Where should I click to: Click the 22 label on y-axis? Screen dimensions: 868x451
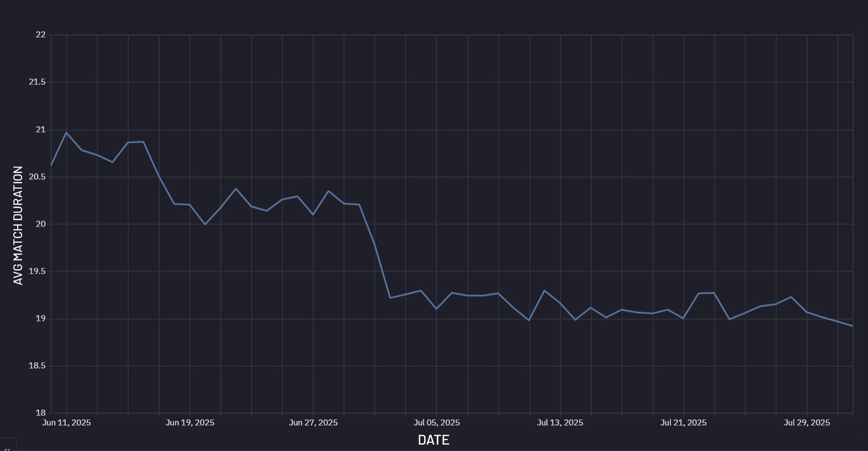point(40,35)
